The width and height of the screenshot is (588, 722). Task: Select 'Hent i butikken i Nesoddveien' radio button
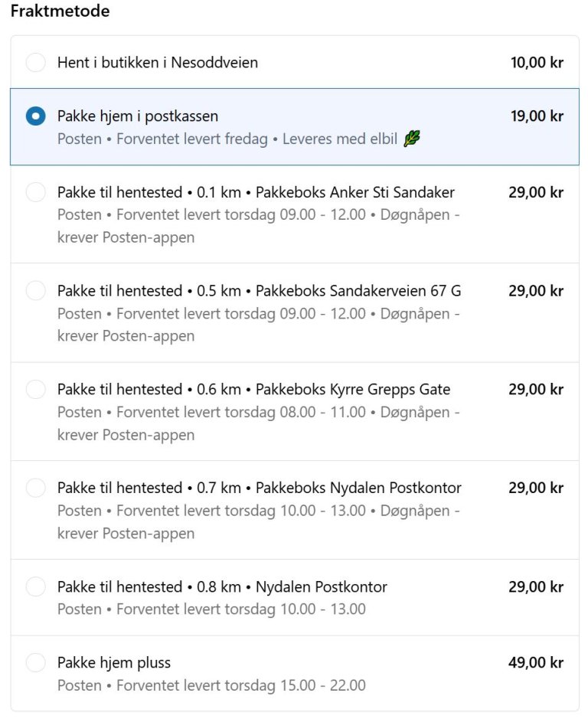[x=36, y=63]
